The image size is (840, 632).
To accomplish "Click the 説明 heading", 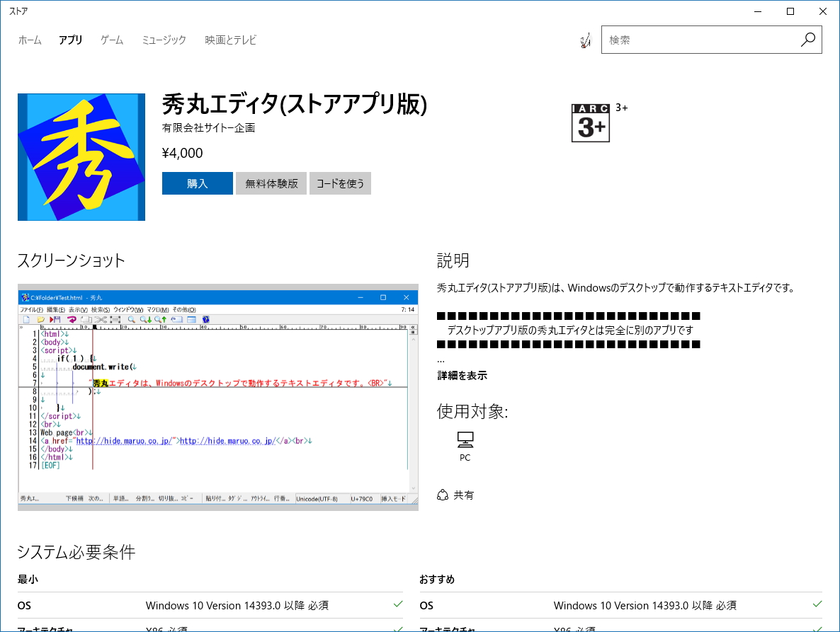I will click(x=453, y=260).
